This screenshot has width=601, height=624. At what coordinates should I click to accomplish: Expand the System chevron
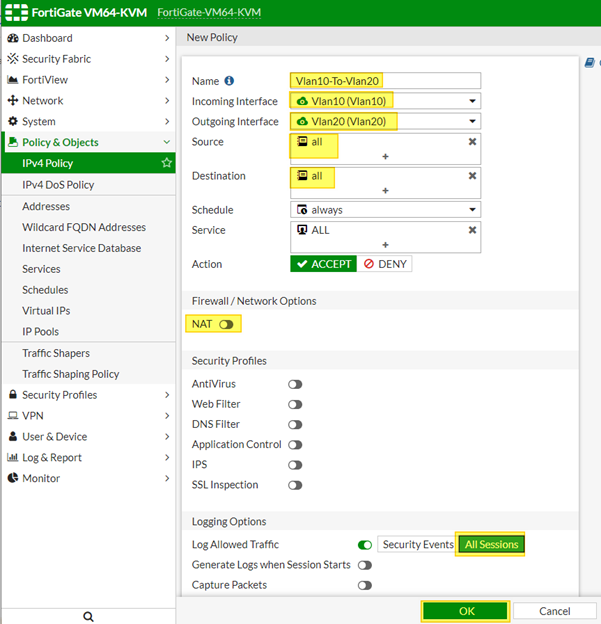click(x=167, y=121)
